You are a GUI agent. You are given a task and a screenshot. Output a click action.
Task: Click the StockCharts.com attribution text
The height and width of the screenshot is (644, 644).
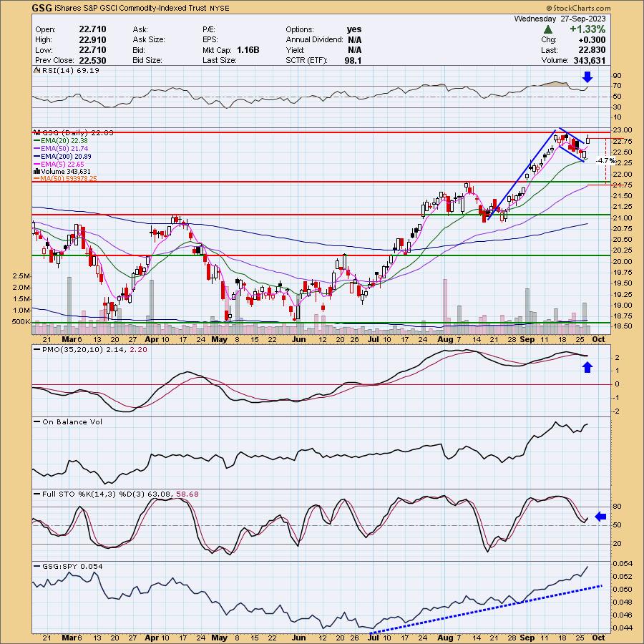(x=578, y=8)
